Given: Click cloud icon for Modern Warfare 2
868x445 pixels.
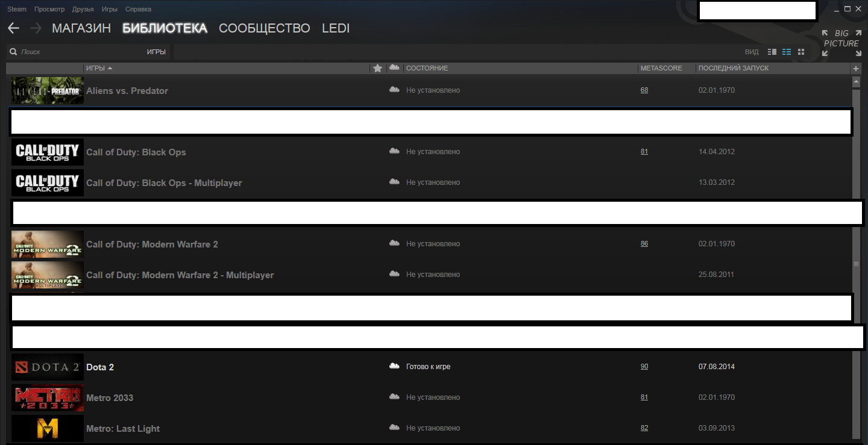Looking at the screenshot, I should (x=394, y=243).
